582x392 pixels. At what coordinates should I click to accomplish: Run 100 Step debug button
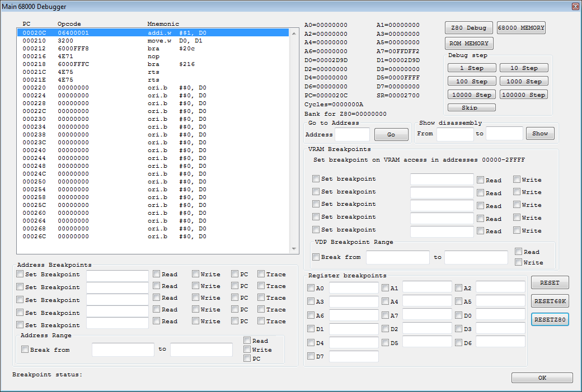(x=472, y=81)
